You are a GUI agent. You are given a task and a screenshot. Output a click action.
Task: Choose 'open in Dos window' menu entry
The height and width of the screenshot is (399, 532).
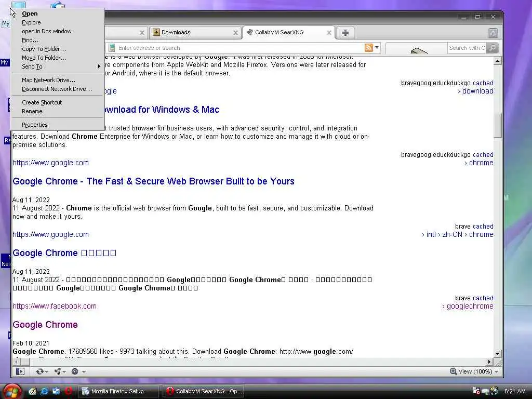coord(58,31)
